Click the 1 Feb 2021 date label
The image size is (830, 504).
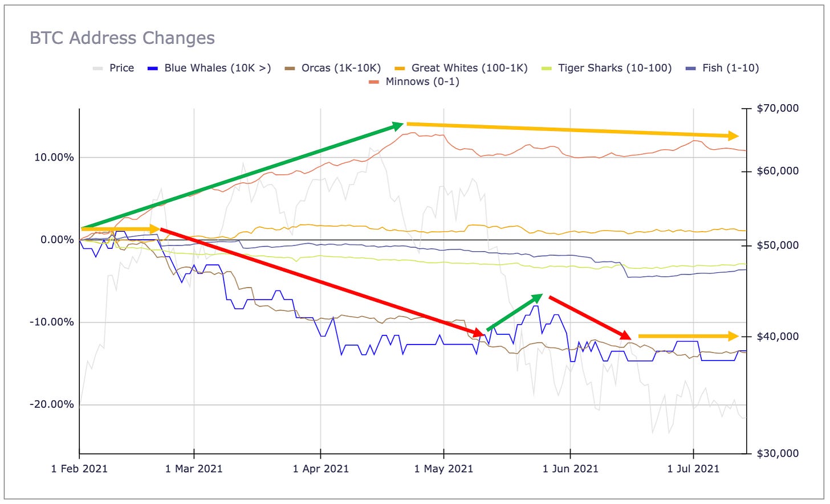(79, 469)
